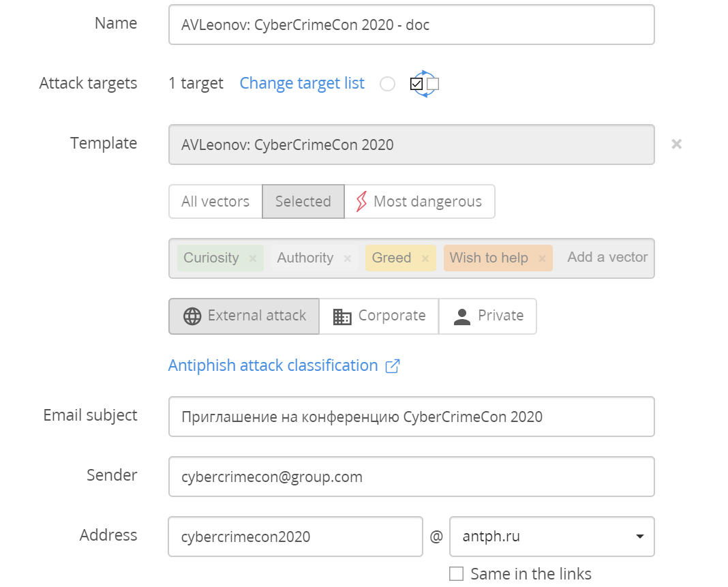Select the radio button beside Change target list
The width and height of the screenshot is (728, 587).
pos(387,84)
